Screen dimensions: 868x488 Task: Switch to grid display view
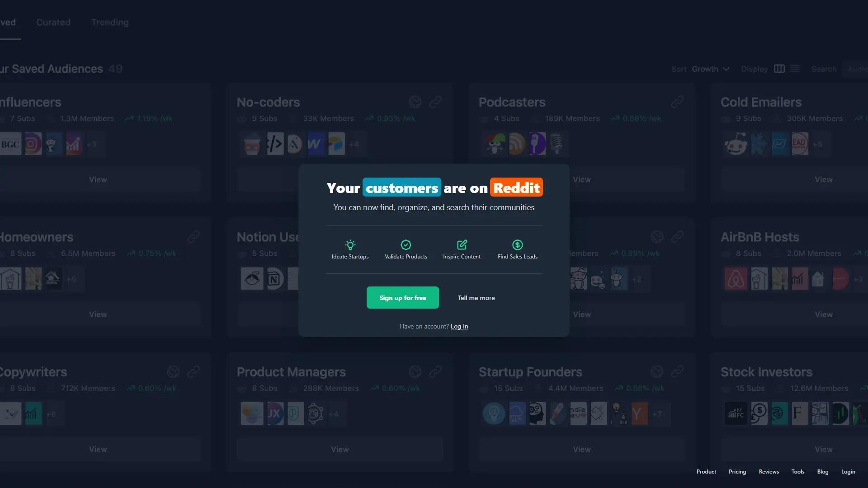tap(779, 69)
